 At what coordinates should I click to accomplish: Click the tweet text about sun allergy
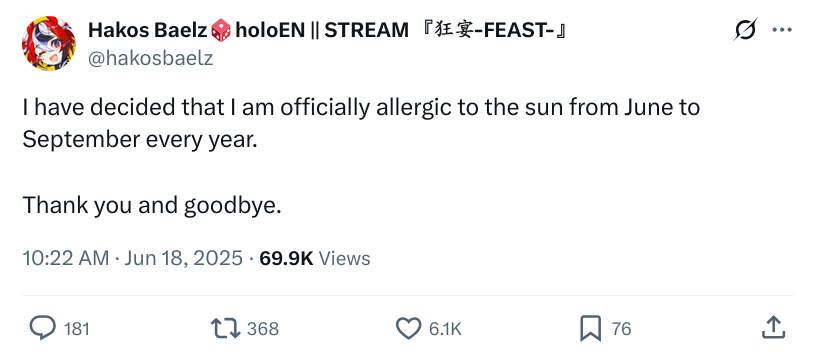click(x=361, y=124)
